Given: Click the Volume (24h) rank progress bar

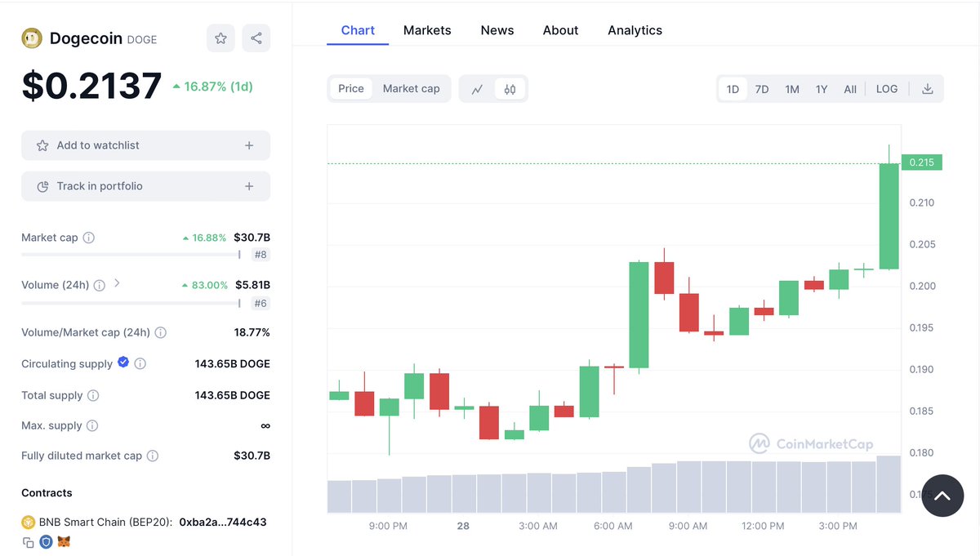Looking at the screenshot, I should pos(131,304).
